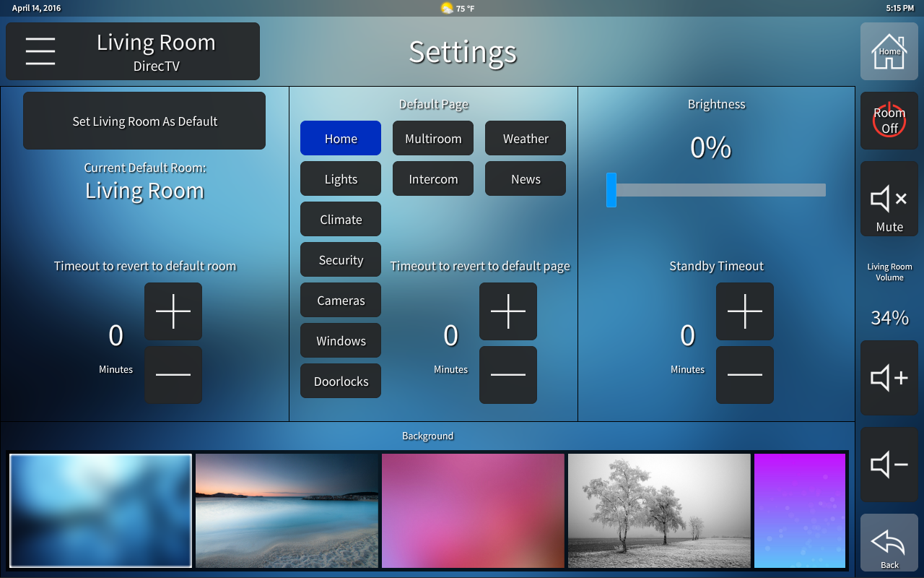This screenshot has width=924, height=578.
Task: Choose Security as default page
Action: pyautogui.click(x=341, y=259)
